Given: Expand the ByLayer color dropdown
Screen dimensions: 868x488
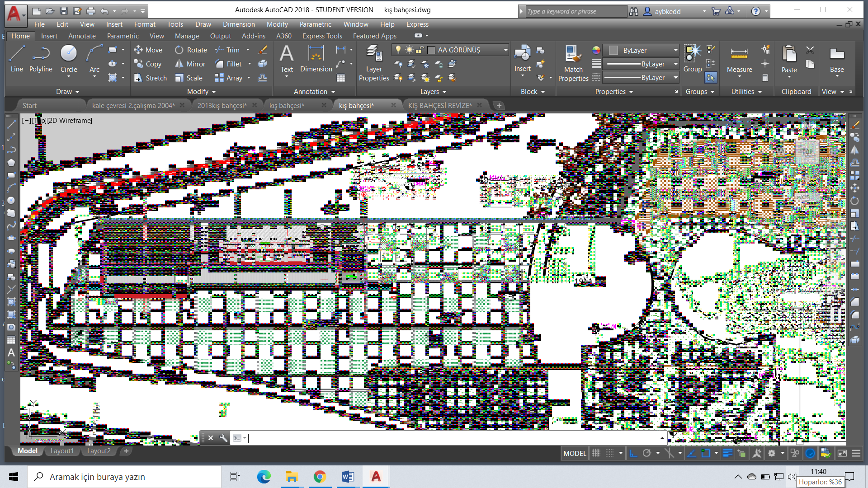Looking at the screenshot, I should coord(675,50).
